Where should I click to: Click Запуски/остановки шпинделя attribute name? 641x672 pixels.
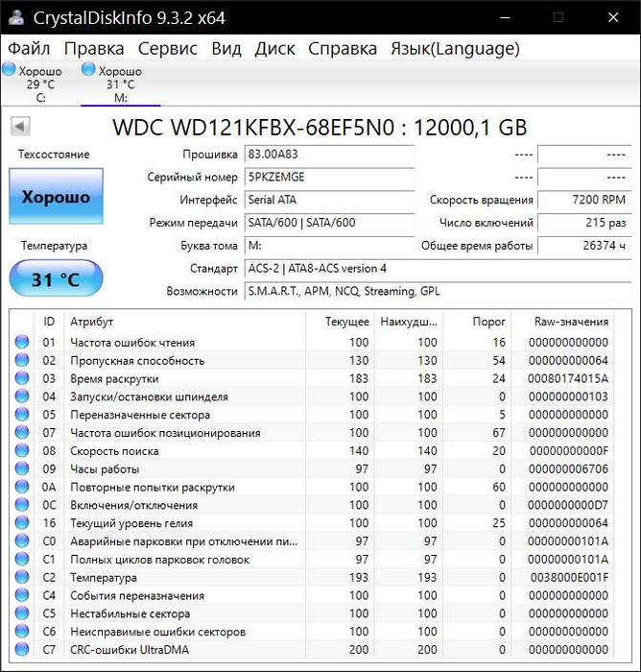[x=149, y=396]
